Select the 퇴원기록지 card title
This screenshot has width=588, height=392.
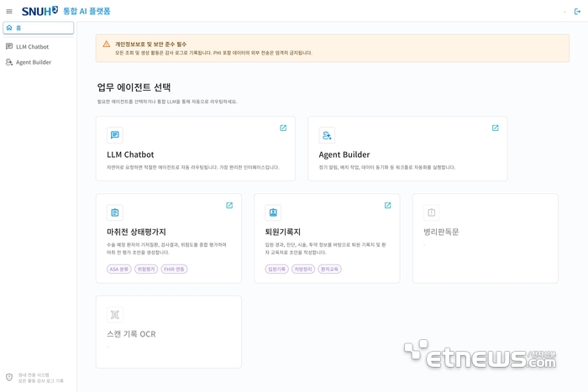(283, 232)
